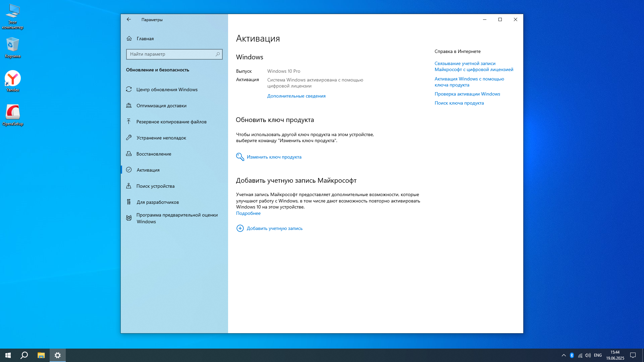Open File Explorer from the taskbar
644x362 pixels.
click(41, 355)
